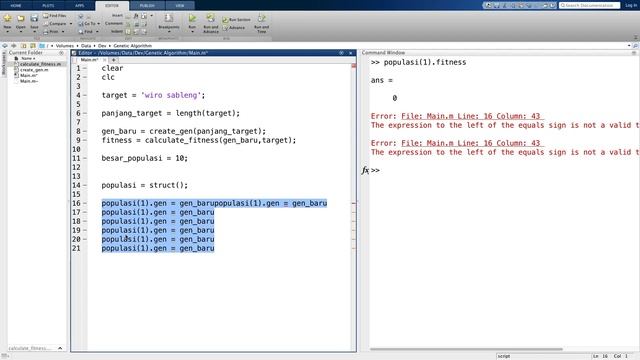Sort by the Name column header
Image resolution: width=640 pixels, height=360 pixels.
pyautogui.click(x=28, y=58)
